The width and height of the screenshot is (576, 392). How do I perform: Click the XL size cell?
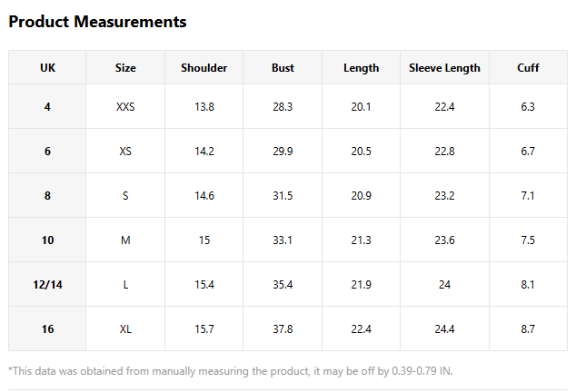click(x=125, y=328)
